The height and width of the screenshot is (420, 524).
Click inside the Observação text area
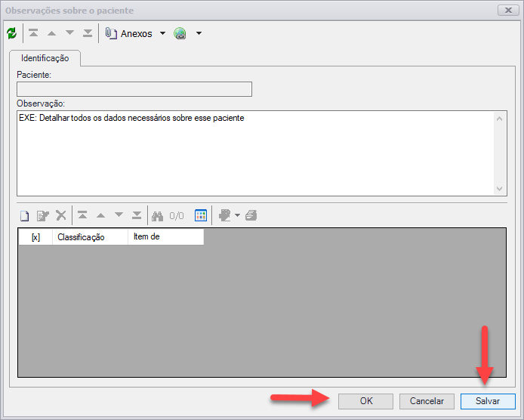pos(256,153)
